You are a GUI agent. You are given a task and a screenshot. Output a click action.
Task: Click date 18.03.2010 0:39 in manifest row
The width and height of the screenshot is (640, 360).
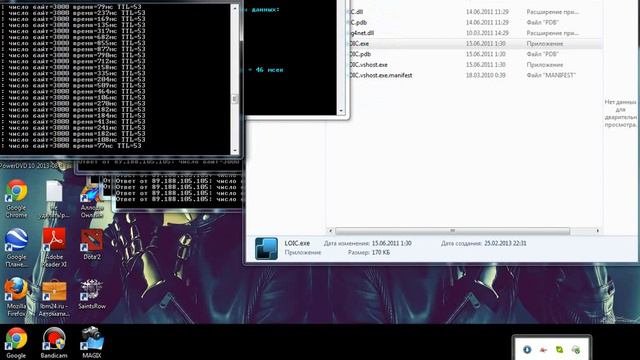point(486,76)
